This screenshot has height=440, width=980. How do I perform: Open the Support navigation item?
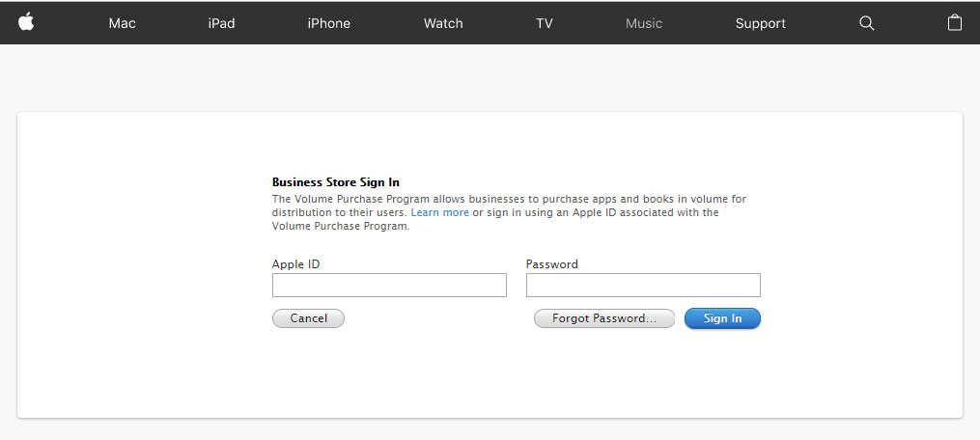pos(760,23)
